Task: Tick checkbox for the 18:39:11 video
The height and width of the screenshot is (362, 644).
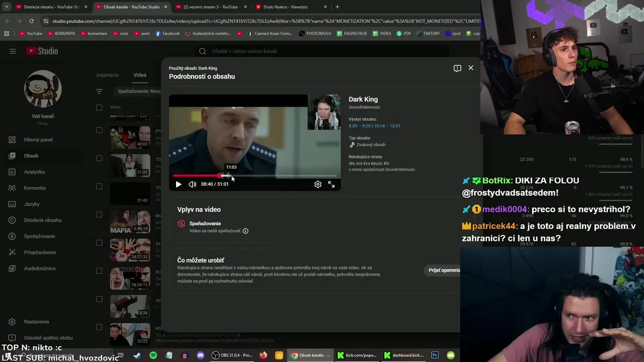Action: (99, 271)
